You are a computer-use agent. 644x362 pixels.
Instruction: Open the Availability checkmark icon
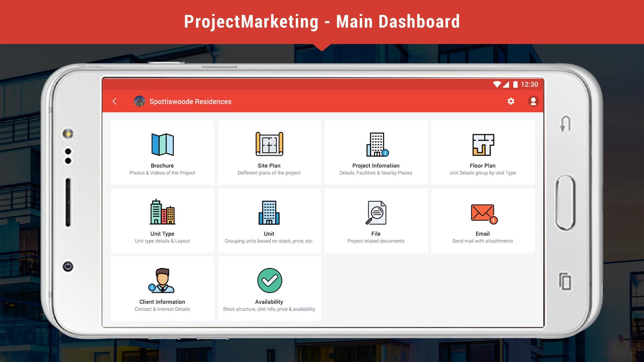pyautogui.click(x=269, y=280)
